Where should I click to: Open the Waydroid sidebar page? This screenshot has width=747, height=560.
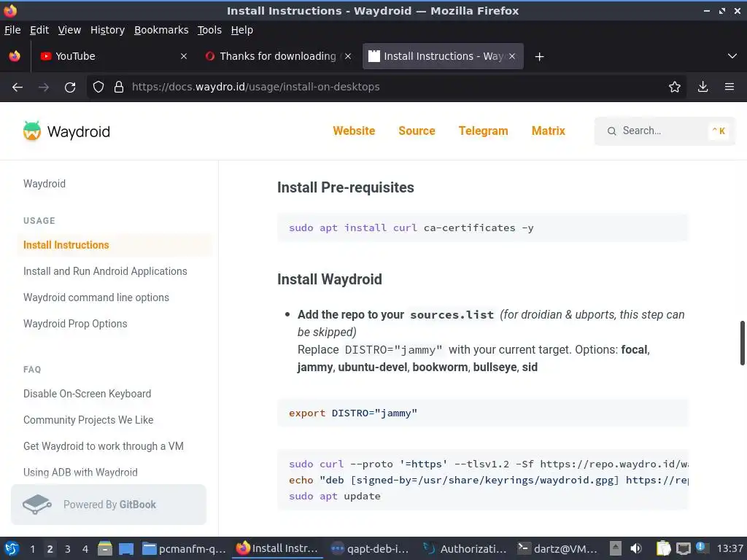point(44,184)
